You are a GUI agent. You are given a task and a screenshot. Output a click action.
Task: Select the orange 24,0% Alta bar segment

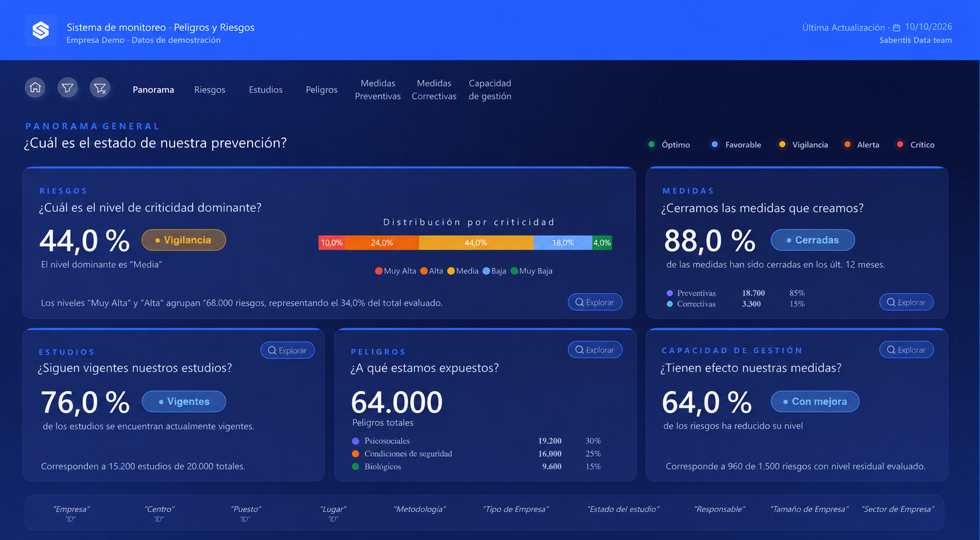tap(383, 243)
